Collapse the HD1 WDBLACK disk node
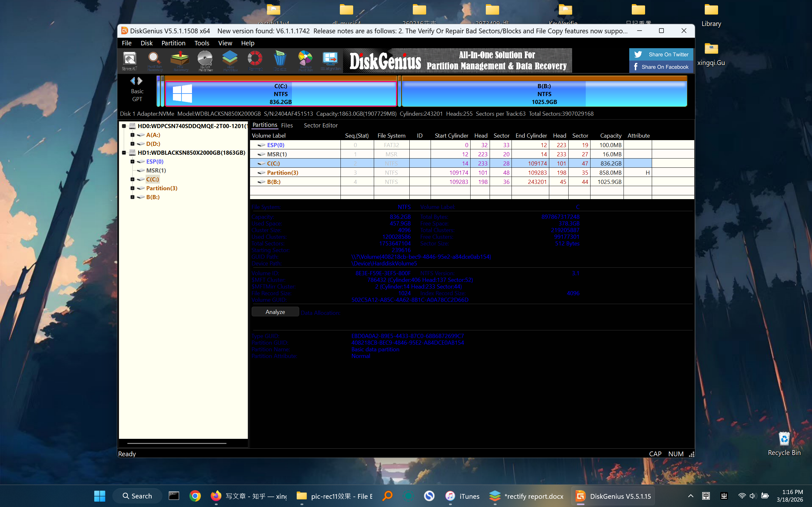The width and height of the screenshot is (812, 507). pyautogui.click(x=124, y=153)
